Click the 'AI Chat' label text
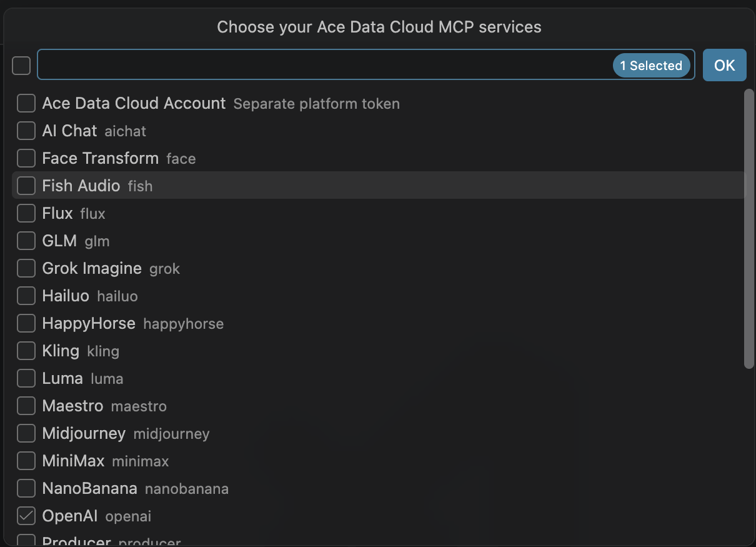 (x=69, y=131)
